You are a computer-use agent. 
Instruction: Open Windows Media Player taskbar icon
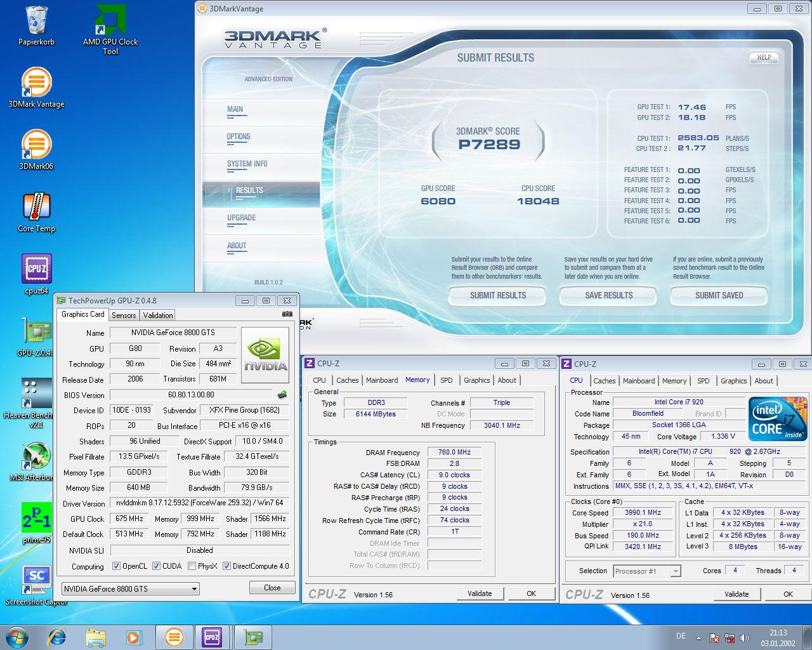pyautogui.click(x=134, y=637)
